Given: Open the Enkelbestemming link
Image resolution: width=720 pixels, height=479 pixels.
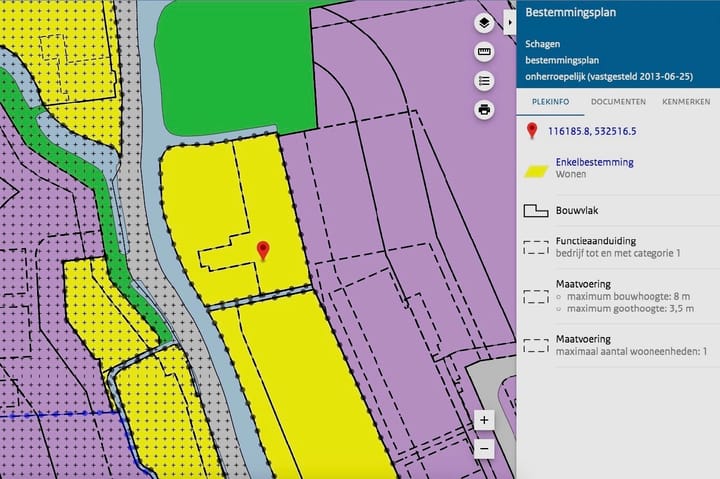Looking at the screenshot, I should pyautogui.click(x=594, y=162).
